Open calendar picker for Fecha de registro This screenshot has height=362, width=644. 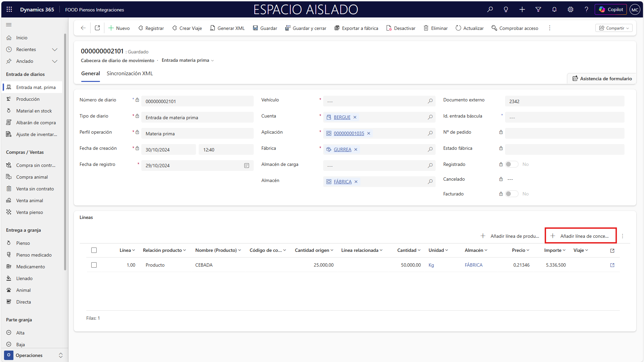point(247,166)
